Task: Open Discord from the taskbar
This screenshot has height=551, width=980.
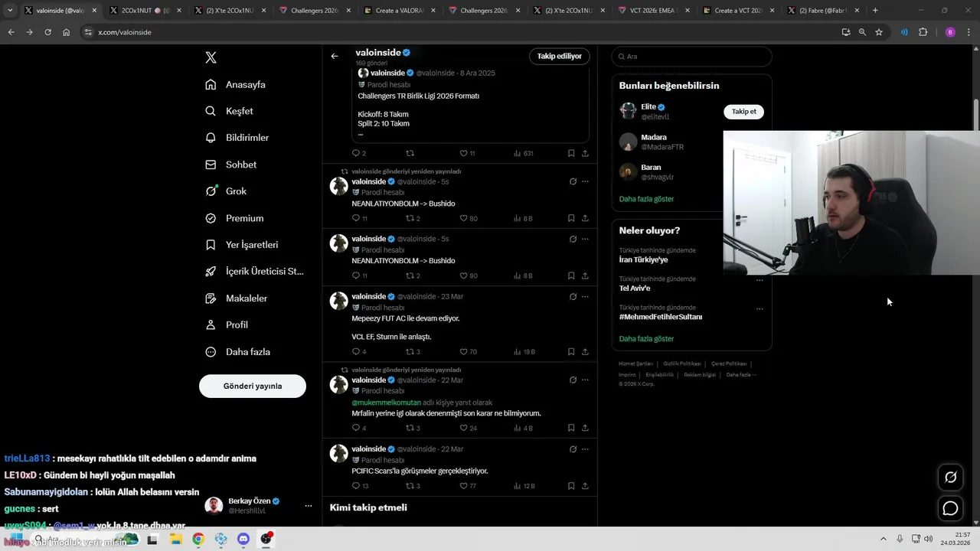Action: click(x=243, y=539)
